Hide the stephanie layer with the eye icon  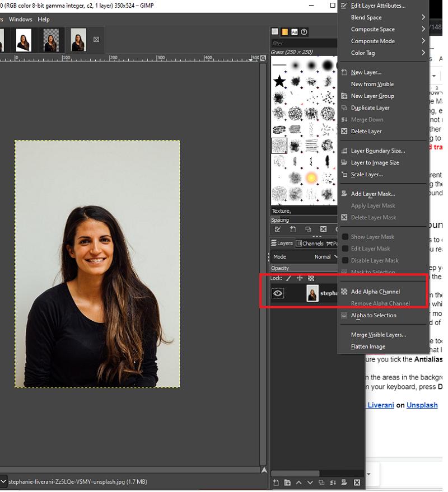[x=278, y=293]
